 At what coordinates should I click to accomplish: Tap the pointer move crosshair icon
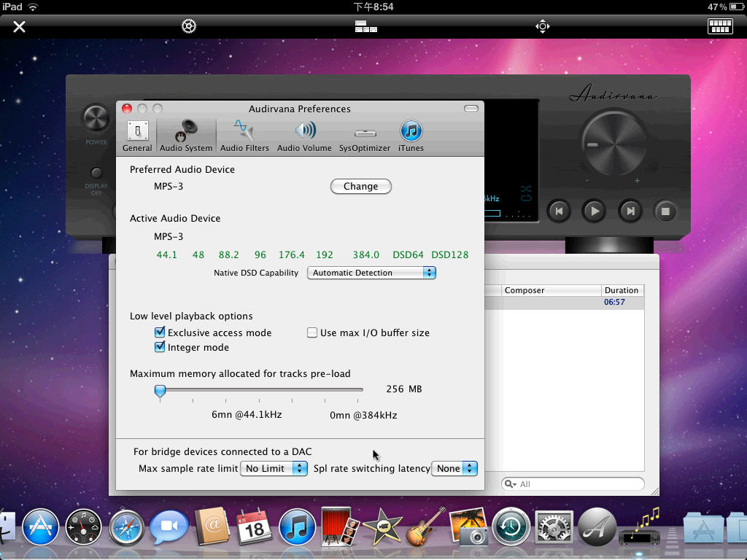pyautogui.click(x=543, y=26)
